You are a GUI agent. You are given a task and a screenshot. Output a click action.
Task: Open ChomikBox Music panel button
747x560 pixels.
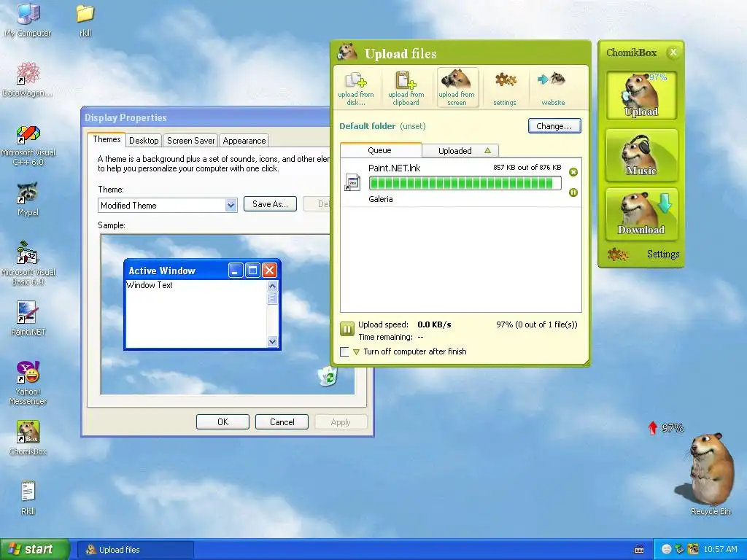pyautogui.click(x=641, y=155)
